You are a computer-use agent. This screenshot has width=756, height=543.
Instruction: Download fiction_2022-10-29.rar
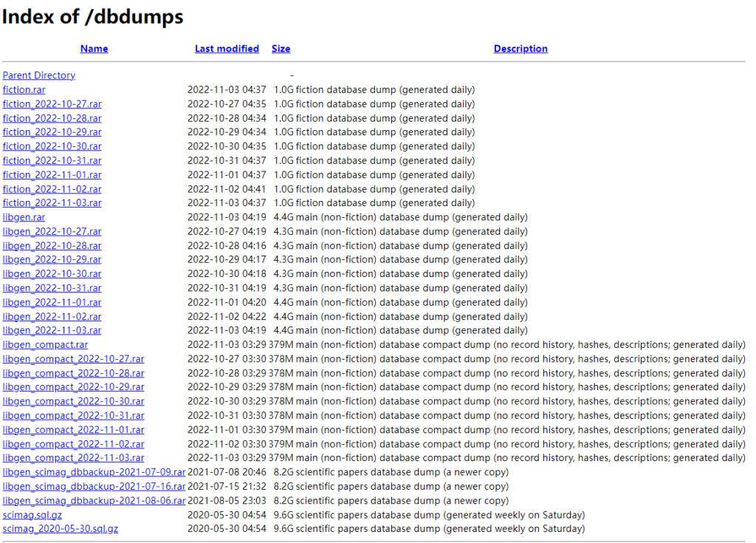coord(52,132)
